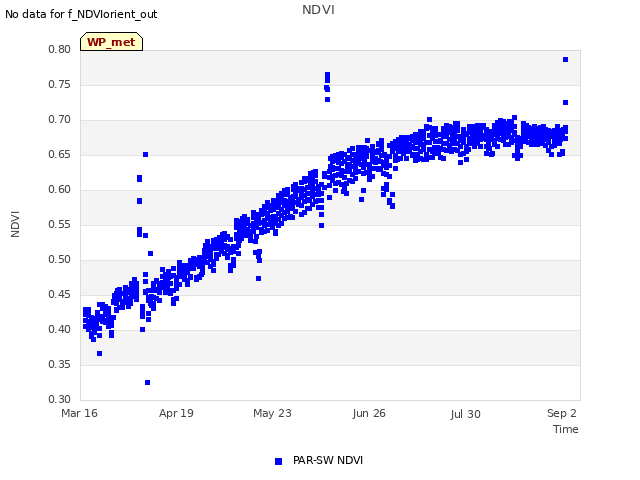Click the Jul 30 date tick label
The width and height of the screenshot is (640, 480).
click(465, 414)
